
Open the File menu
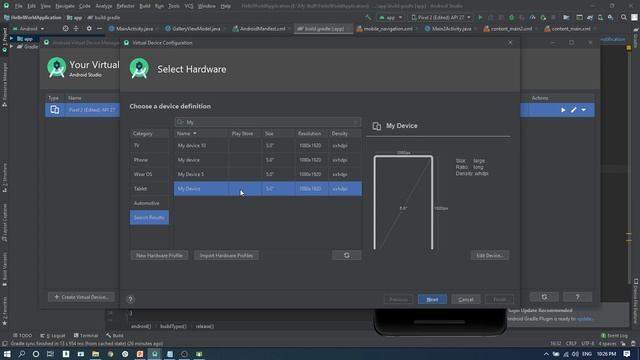(x=18, y=6)
